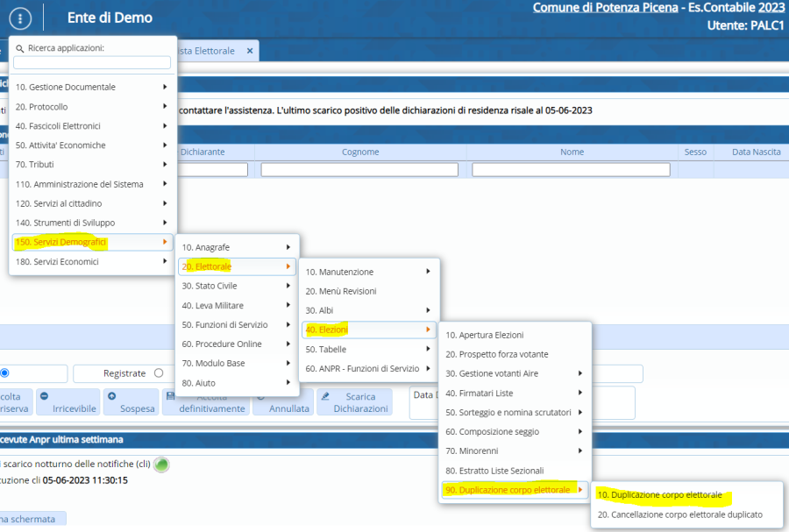Click the Nome filter input field

tap(571, 169)
